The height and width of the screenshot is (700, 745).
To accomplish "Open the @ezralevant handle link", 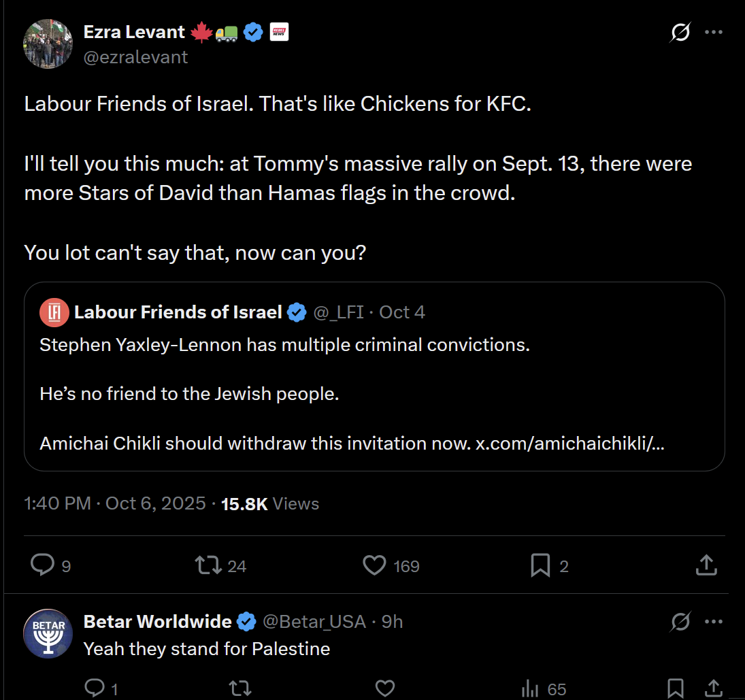I will point(135,57).
